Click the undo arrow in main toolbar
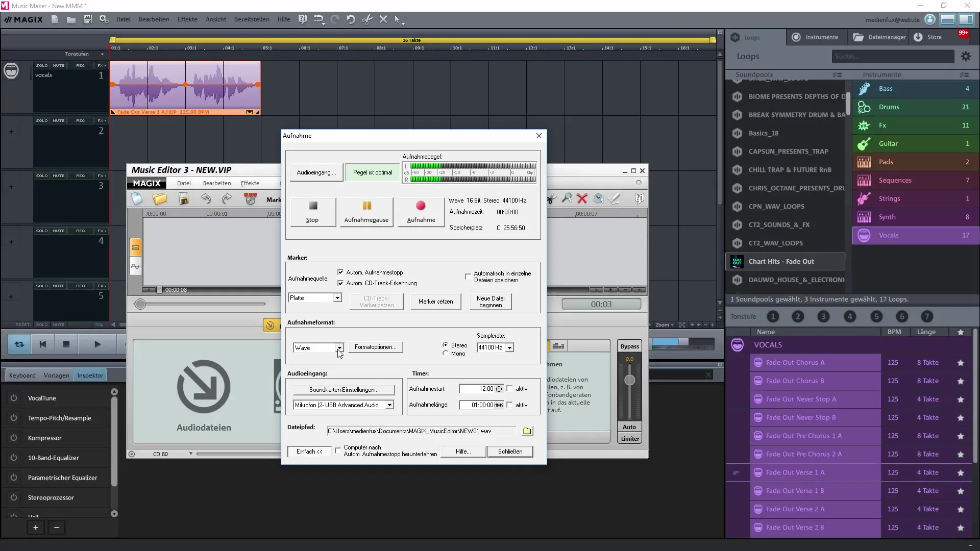This screenshot has height=551, width=980. point(351,19)
